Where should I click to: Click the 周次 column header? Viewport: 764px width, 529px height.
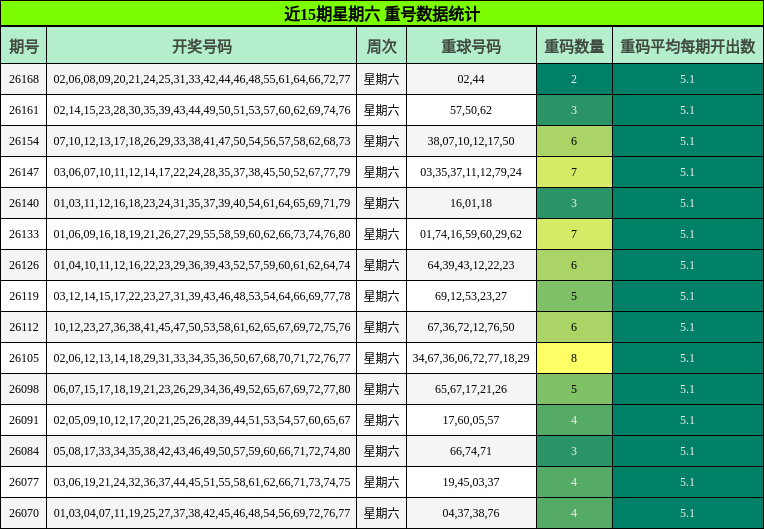coord(382,46)
